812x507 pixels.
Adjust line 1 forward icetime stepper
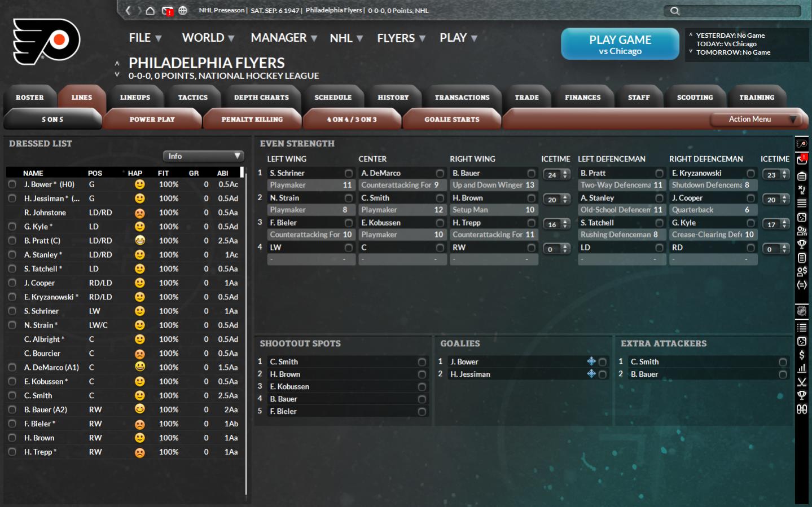point(565,174)
